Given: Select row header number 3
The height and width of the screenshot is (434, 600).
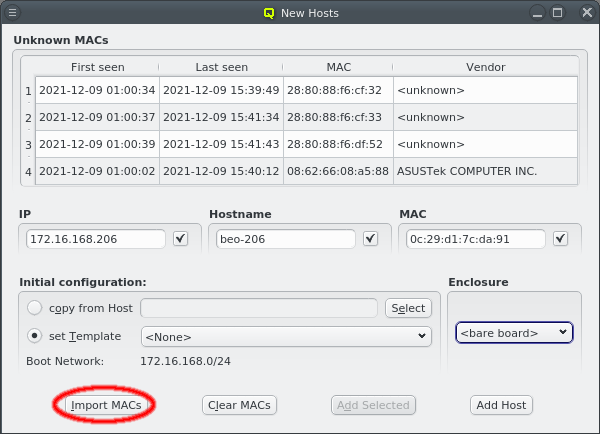Looking at the screenshot, I should coord(28,145).
